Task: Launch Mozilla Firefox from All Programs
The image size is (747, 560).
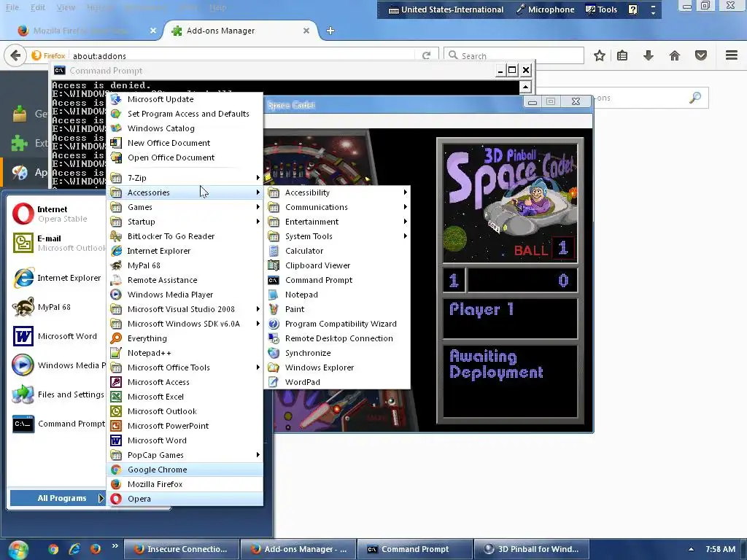Action: [x=185, y=484]
